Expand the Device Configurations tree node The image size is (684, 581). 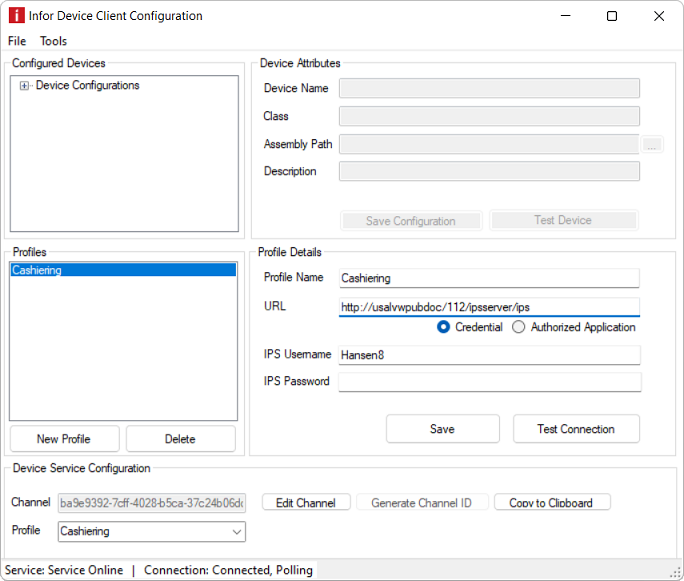(24, 86)
